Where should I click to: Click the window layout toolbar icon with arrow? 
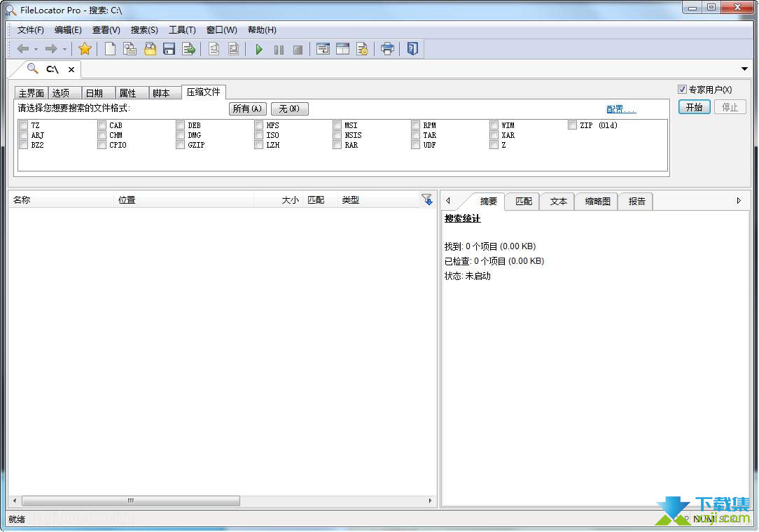tap(323, 49)
